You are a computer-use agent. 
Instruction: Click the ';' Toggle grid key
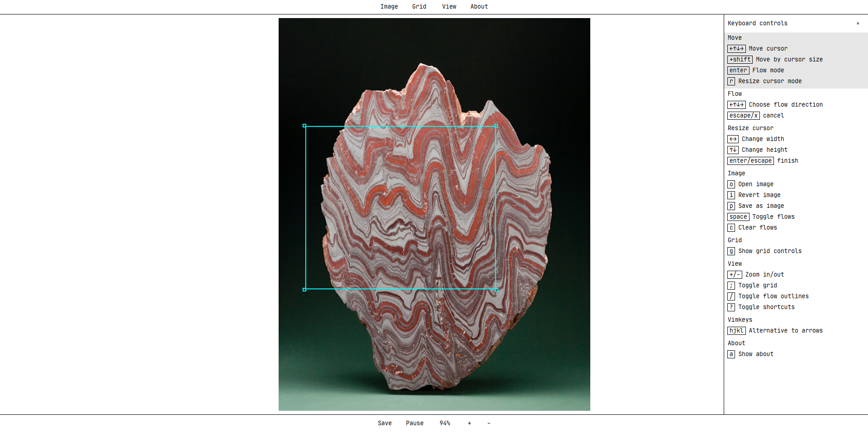(731, 286)
